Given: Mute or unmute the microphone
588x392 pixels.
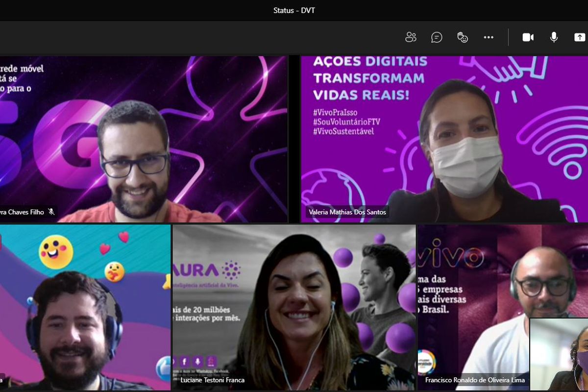Looking at the screenshot, I should point(554,37).
